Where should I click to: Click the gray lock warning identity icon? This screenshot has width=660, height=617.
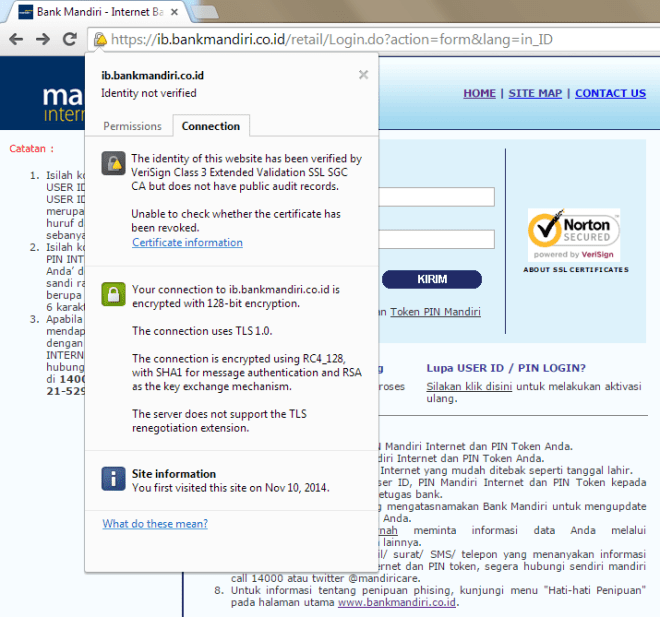point(113,163)
